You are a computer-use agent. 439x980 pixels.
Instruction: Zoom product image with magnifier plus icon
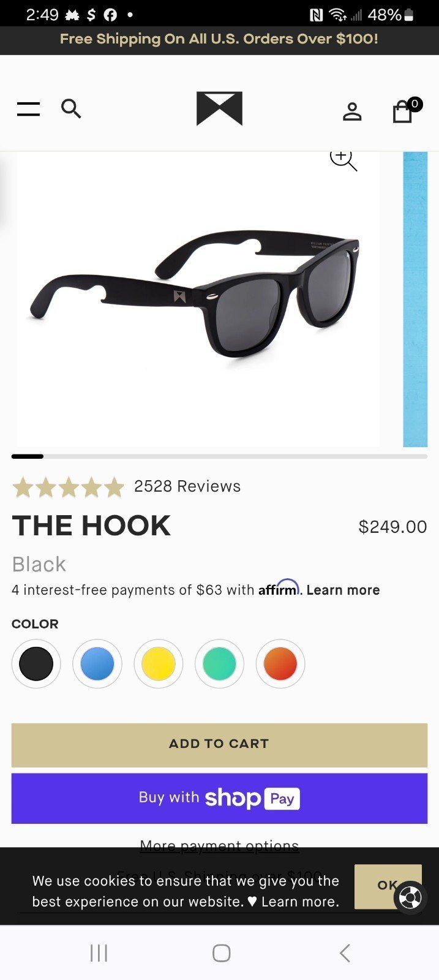pos(343,159)
